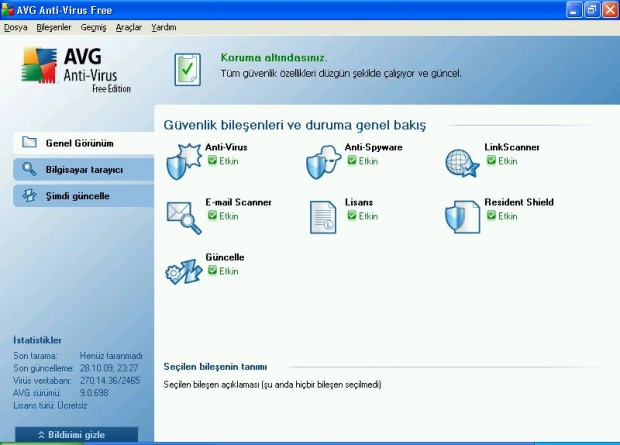
Task: Select the Güncelle component label
Action: 225,257
